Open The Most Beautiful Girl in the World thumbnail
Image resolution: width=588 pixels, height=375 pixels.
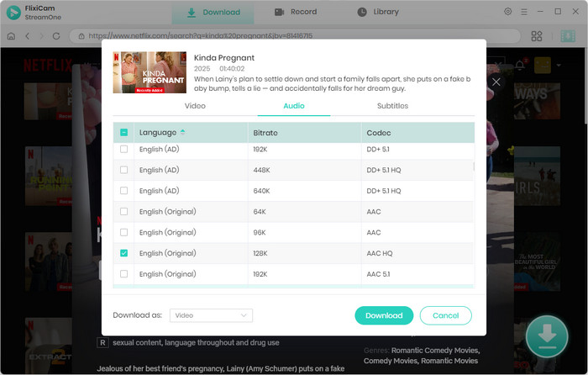click(x=537, y=261)
